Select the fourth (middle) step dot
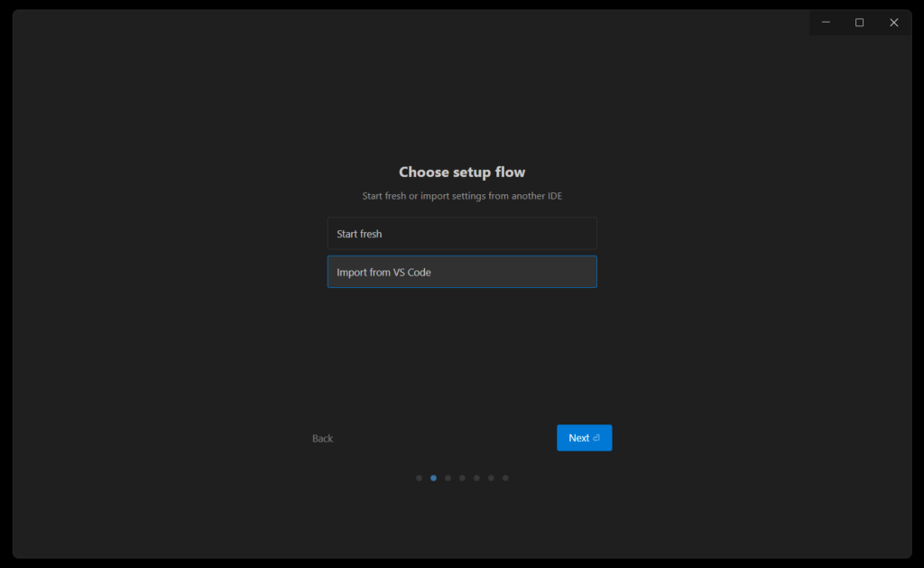The image size is (924, 568). coord(462,478)
